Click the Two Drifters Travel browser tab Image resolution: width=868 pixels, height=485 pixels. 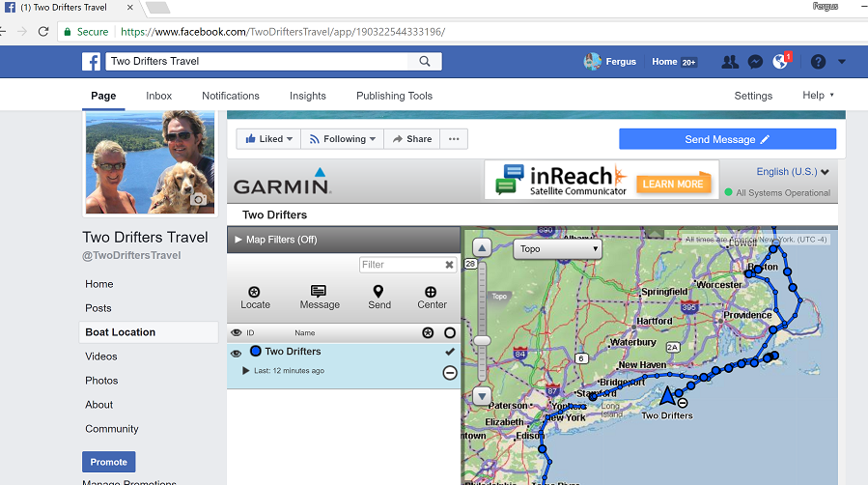point(69,8)
